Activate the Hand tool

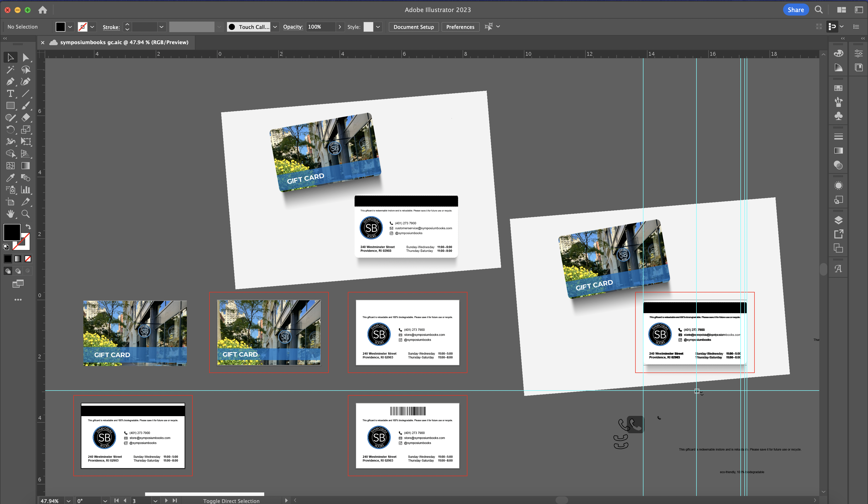click(x=10, y=214)
